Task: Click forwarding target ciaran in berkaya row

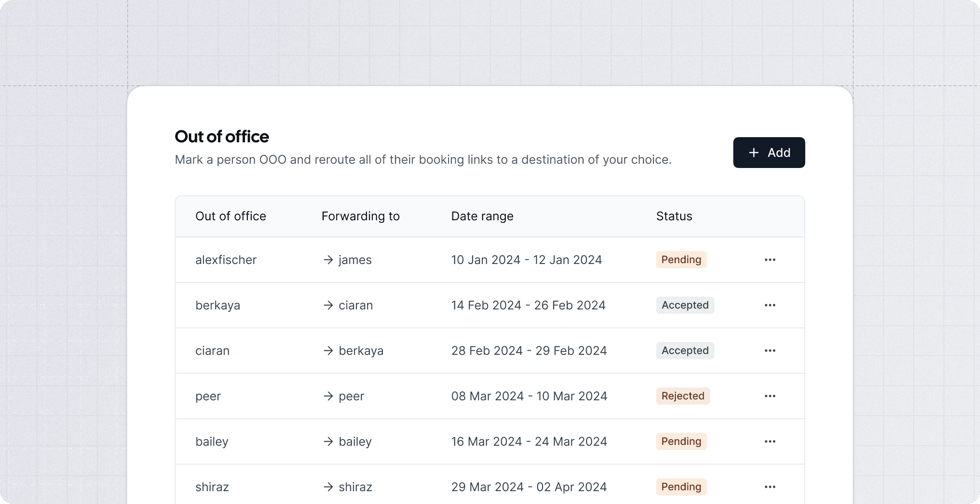Action: (x=356, y=305)
